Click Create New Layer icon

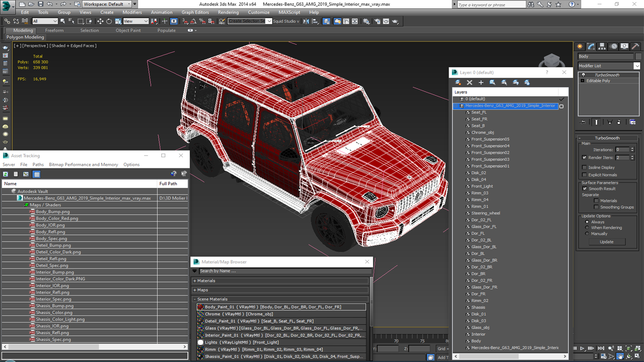pos(458,82)
